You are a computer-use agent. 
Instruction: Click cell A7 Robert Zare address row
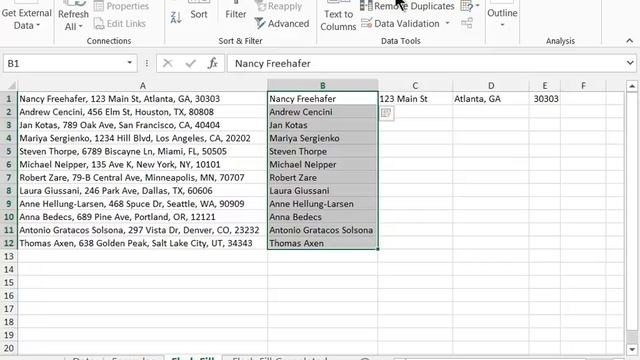pyautogui.click(x=142, y=178)
